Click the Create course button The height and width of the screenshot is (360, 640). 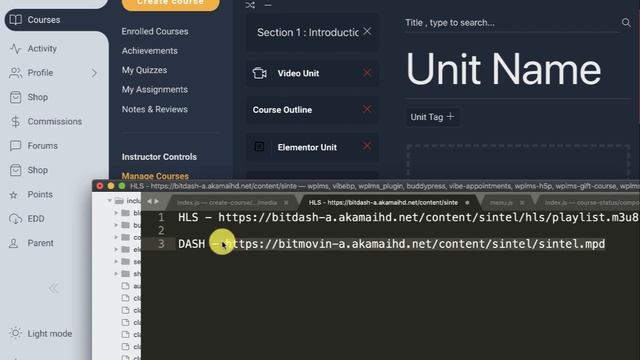171,3
